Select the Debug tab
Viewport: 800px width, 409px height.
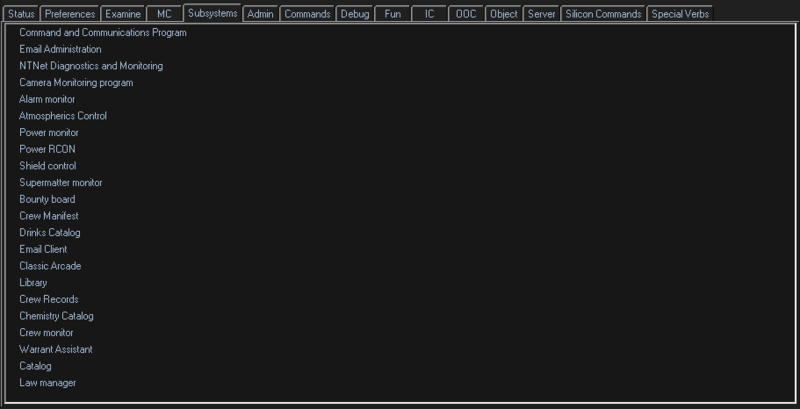355,14
